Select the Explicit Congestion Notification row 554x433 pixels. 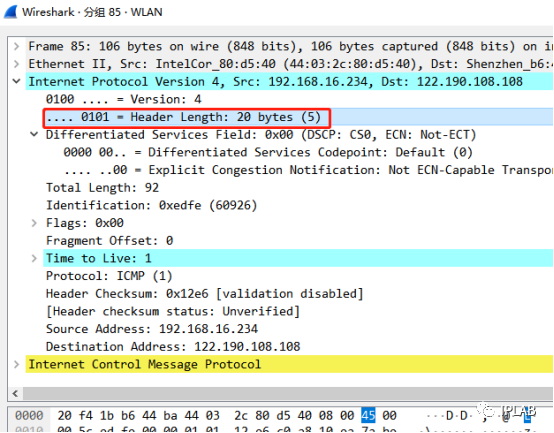[x=307, y=170]
